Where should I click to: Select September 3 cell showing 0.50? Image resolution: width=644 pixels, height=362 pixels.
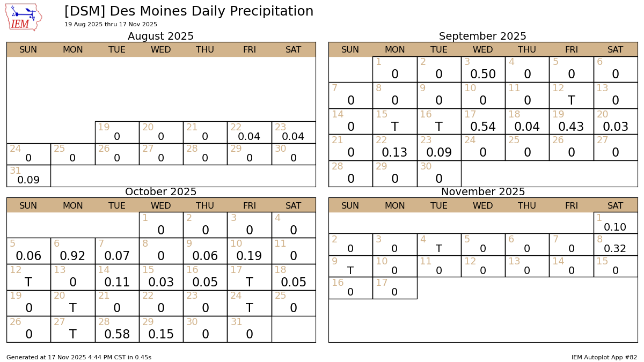483,70
